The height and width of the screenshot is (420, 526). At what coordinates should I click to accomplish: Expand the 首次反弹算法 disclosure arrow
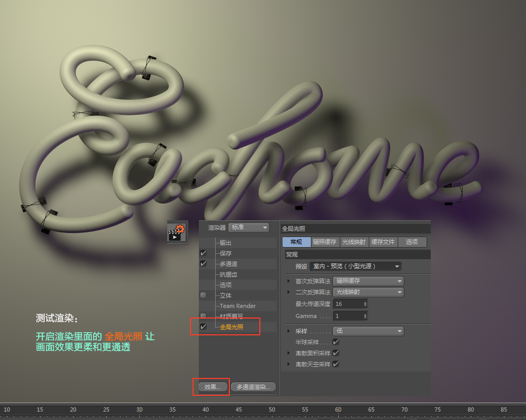[288, 281]
